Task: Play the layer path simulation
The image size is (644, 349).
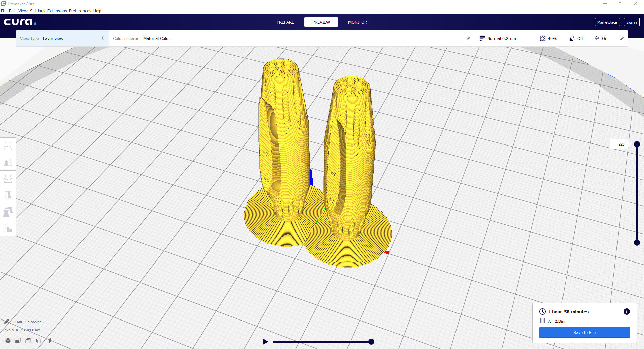Action: [265, 342]
